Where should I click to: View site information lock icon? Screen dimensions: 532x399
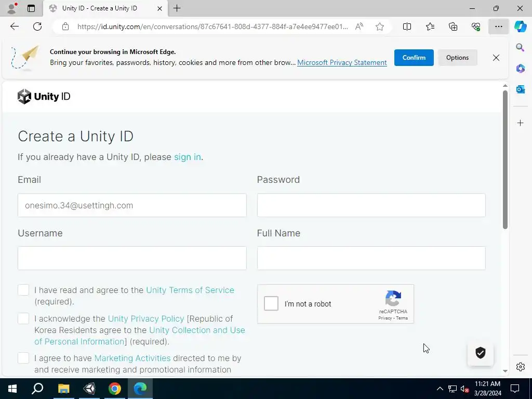[65, 26]
